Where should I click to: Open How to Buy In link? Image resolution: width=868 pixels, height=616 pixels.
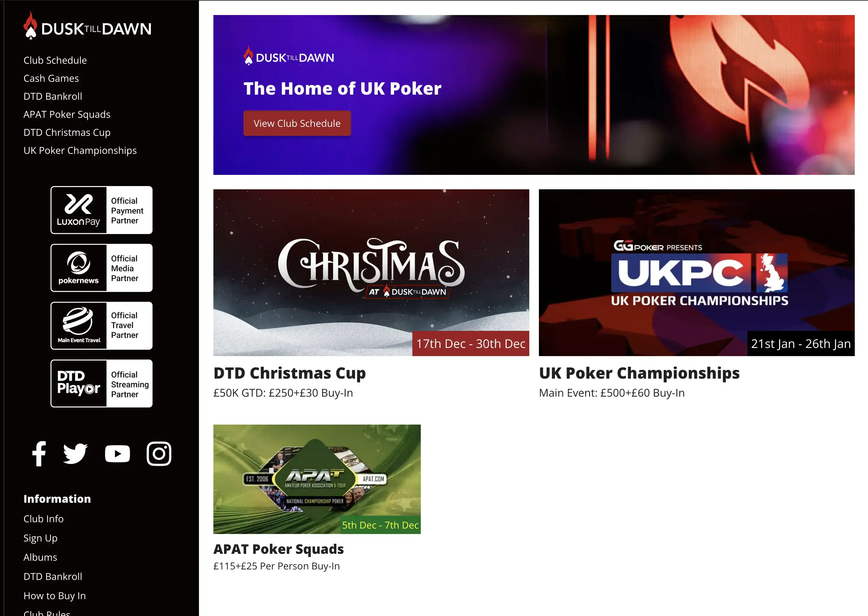coord(55,596)
